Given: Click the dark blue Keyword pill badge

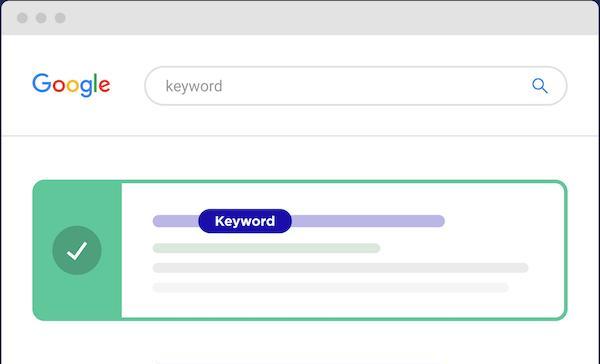Looking at the screenshot, I should click(245, 221).
